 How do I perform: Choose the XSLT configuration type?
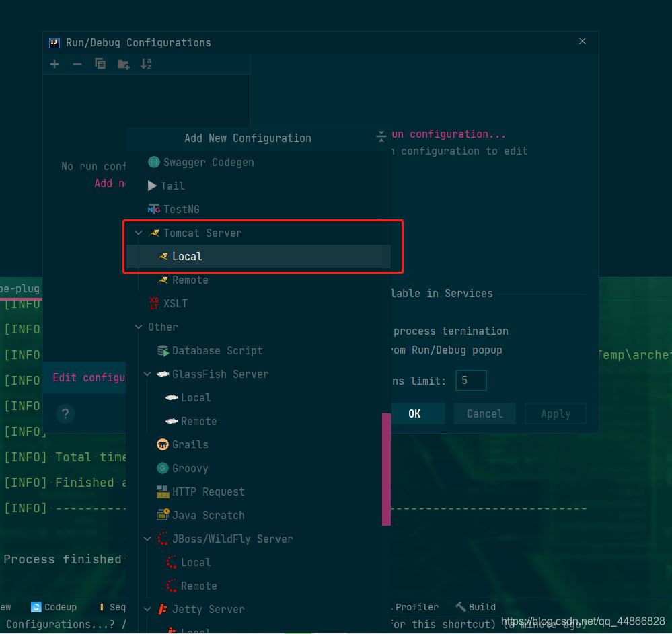coord(258,304)
